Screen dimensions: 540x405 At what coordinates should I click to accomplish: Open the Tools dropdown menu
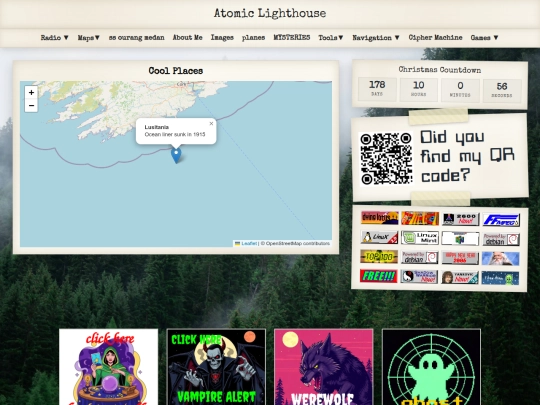(x=331, y=38)
